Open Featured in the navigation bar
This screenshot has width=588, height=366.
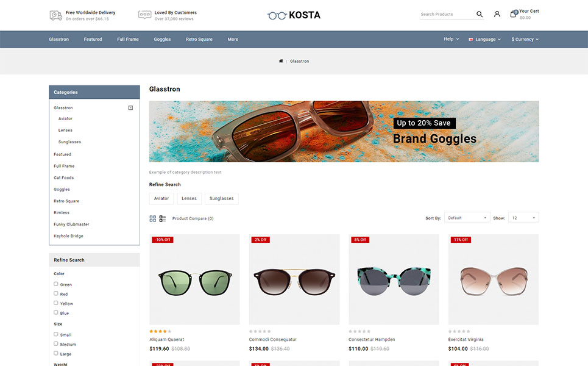93,40
